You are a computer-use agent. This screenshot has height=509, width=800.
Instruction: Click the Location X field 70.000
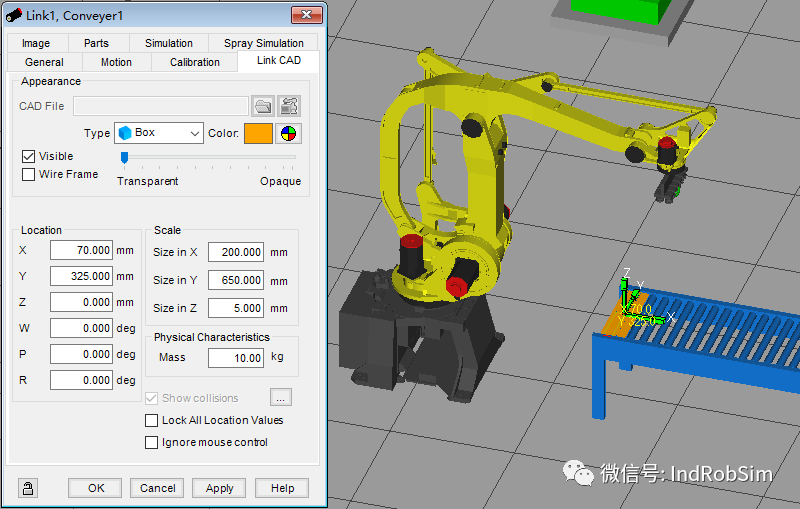point(81,250)
